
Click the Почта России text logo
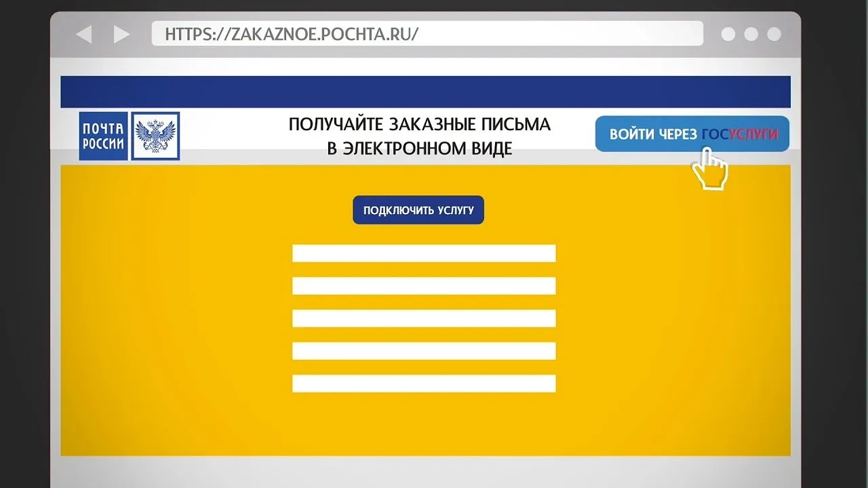pos(103,136)
